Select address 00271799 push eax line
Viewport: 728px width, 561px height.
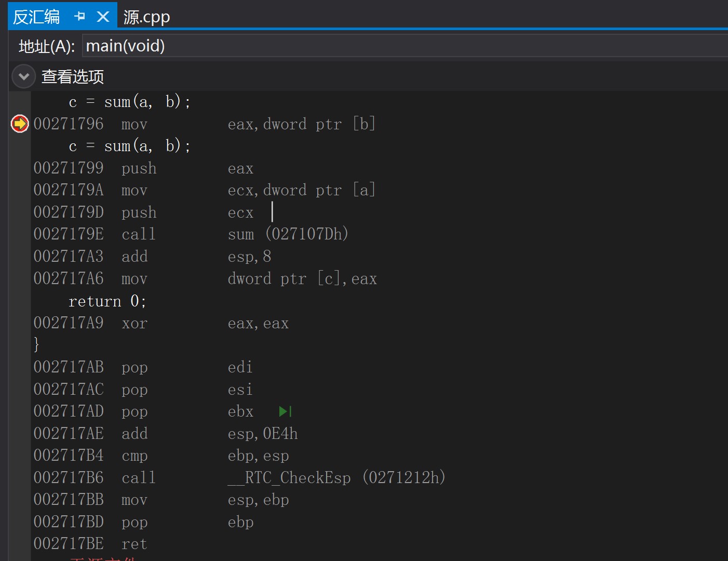(143, 168)
